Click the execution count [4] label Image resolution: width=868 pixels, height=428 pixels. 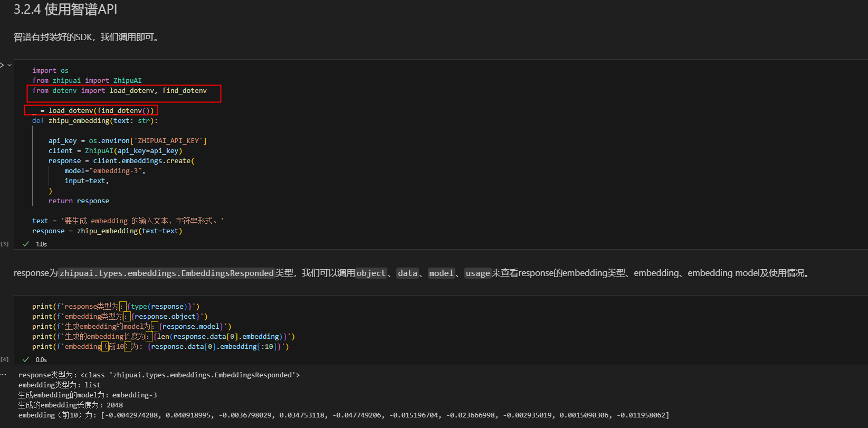click(x=5, y=359)
